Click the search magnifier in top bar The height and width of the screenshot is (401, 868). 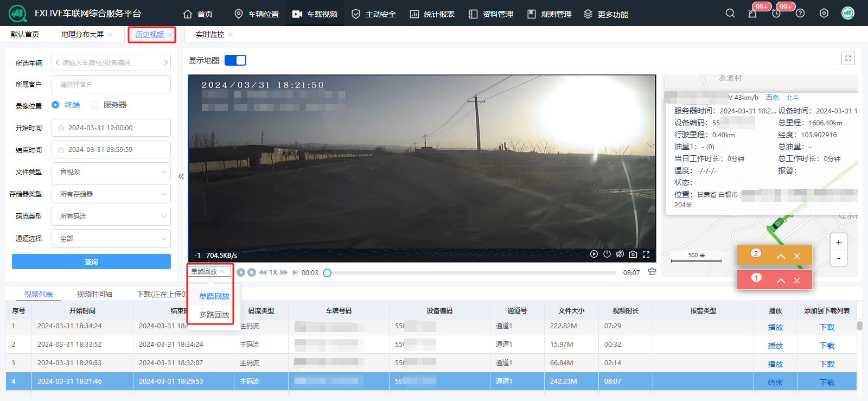tap(730, 14)
